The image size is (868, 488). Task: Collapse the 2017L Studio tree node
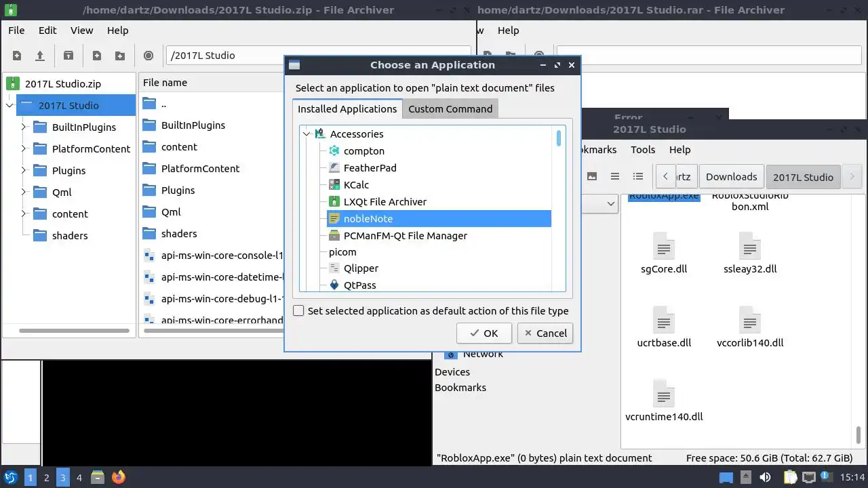(9, 106)
